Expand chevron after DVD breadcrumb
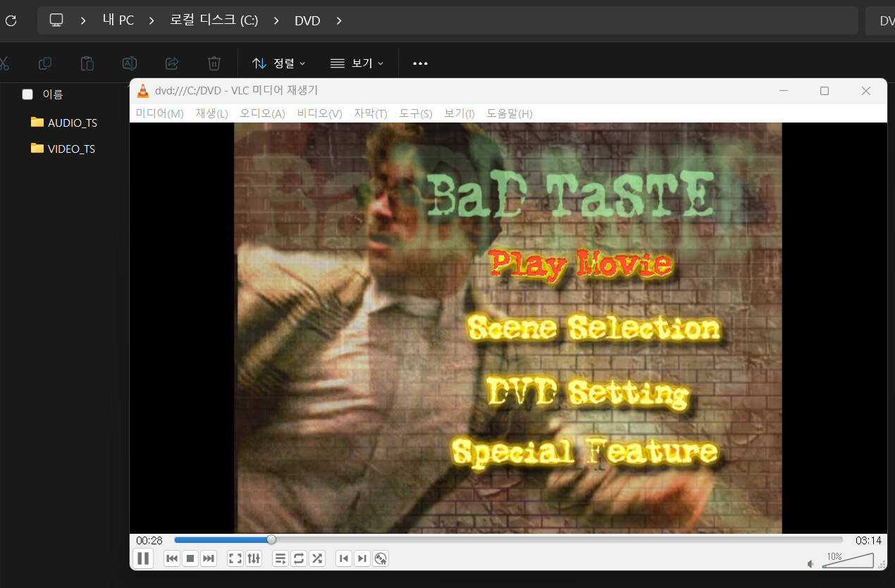Viewport: 895px width, 588px height. click(x=339, y=20)
